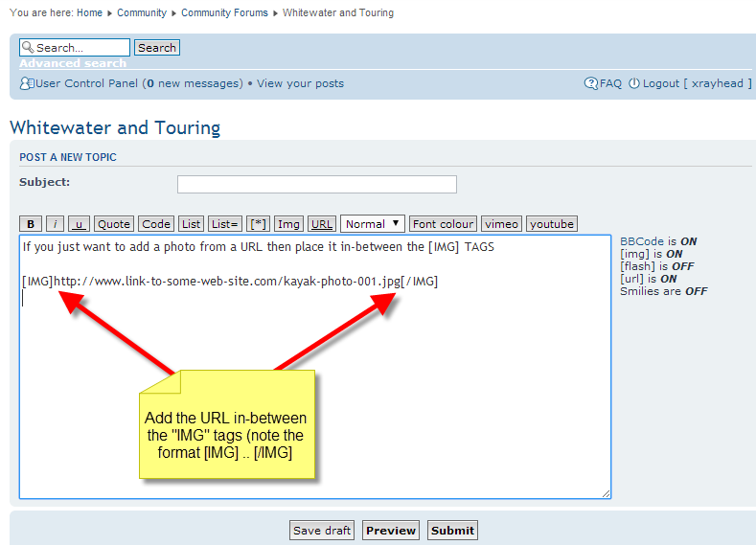756x545 pixels.
Task: Go to Community breadcrumb
Action: coord(142,12)
